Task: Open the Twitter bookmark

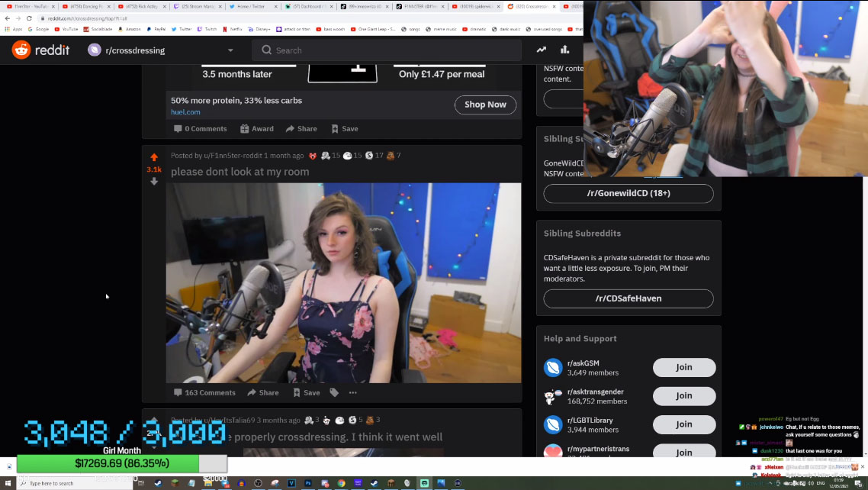Action: (x=182, y=29)
